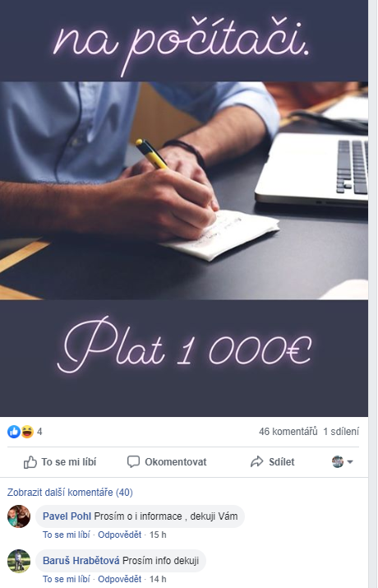Image resolution: width=378 pixels, height=588 pixels.
Task: Open the 1 sdílení link
Action: coord(341,432)
